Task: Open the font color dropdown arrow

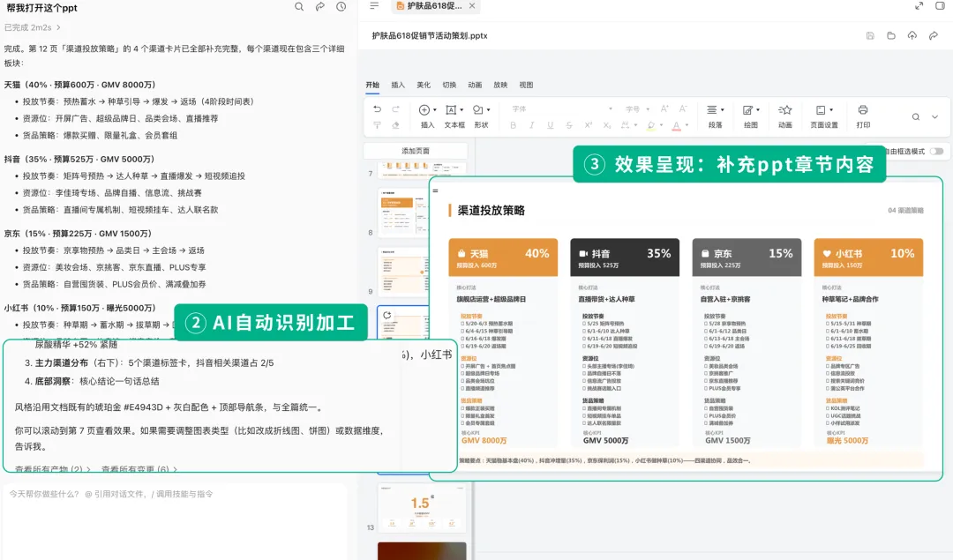Action: coord(687,125)
